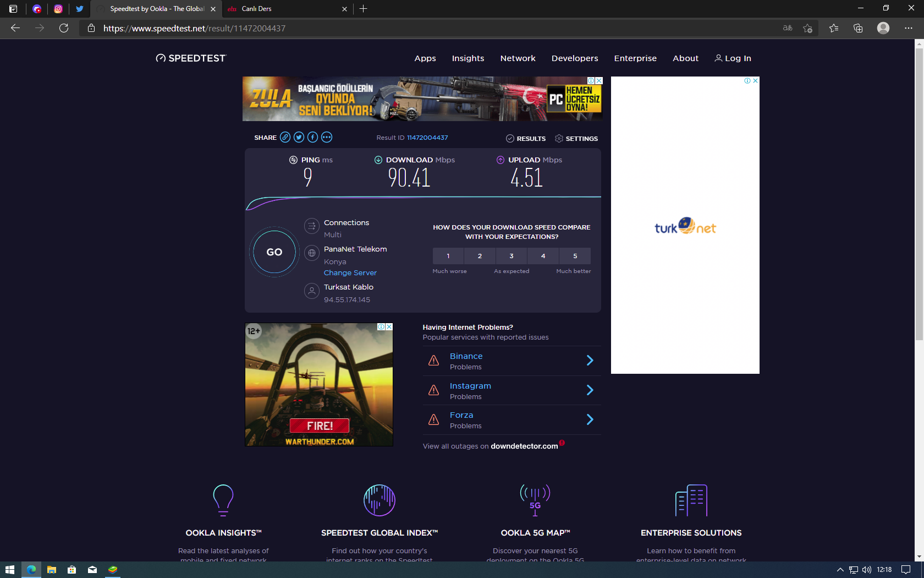Go back to previous page
Image resolution: width=924 pixels, height=578 pixels.
(x=15, y=28)
